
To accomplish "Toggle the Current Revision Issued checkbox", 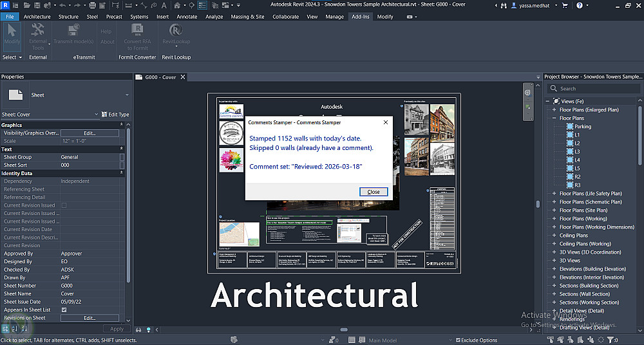I will 64,205.
